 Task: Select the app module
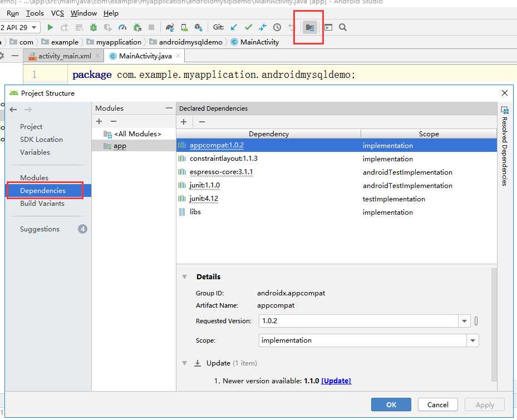point(134,146)
